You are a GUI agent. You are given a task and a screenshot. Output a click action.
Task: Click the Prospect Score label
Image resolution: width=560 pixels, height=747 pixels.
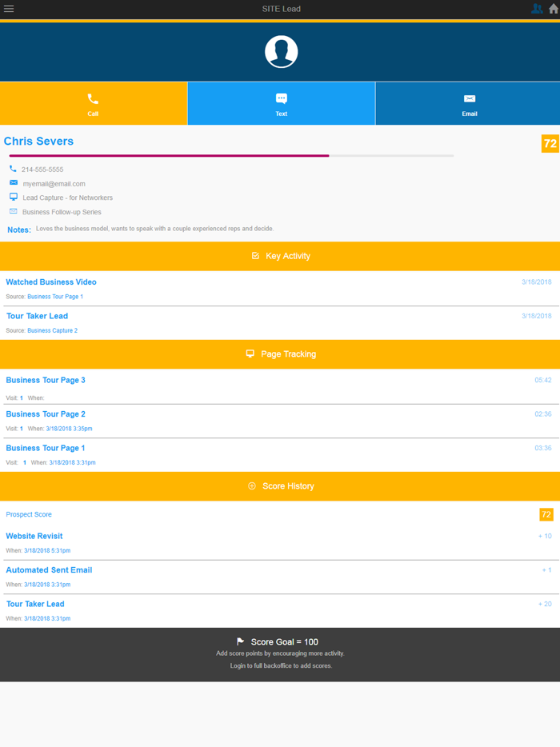click(29, 514)
